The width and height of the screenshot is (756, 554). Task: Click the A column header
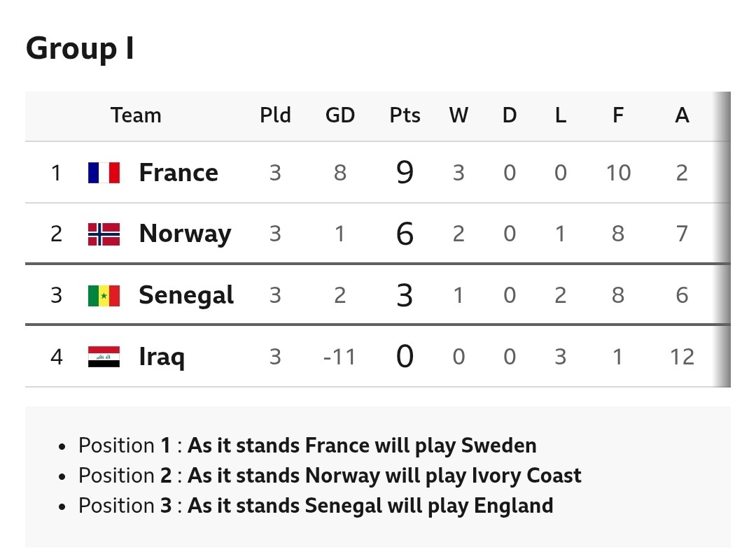click(682, 115)
